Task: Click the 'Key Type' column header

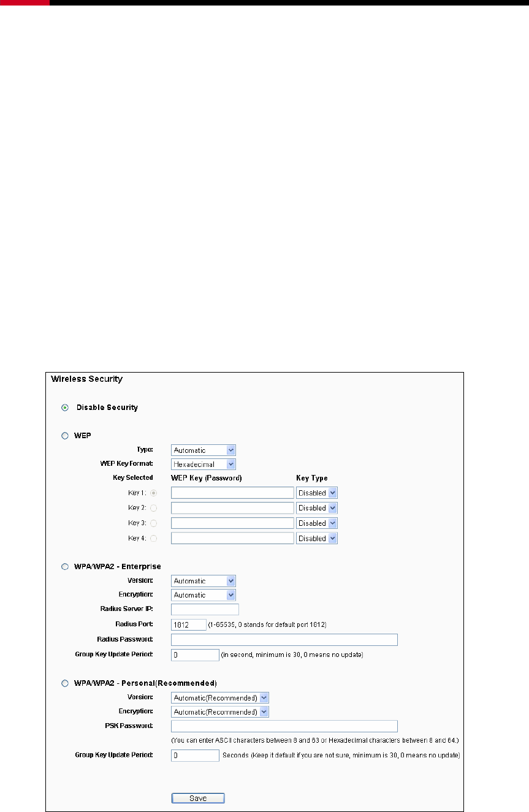Action: (x=312, y=478)
